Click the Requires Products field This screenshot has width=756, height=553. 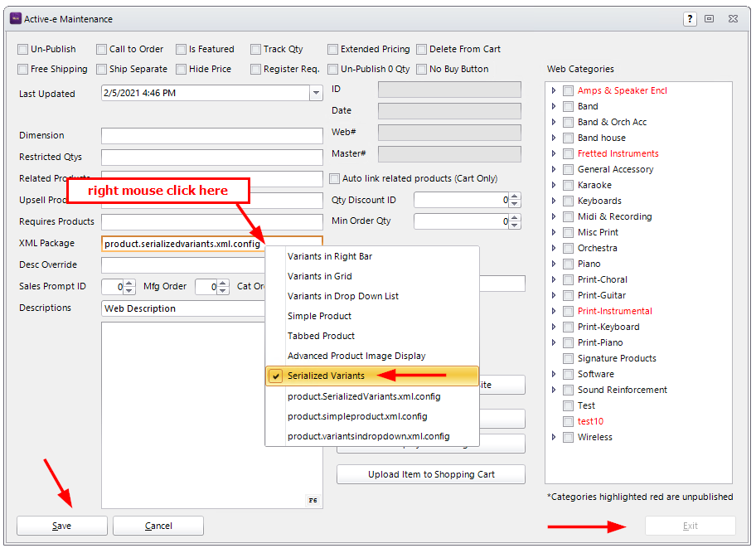coord(212,221)
